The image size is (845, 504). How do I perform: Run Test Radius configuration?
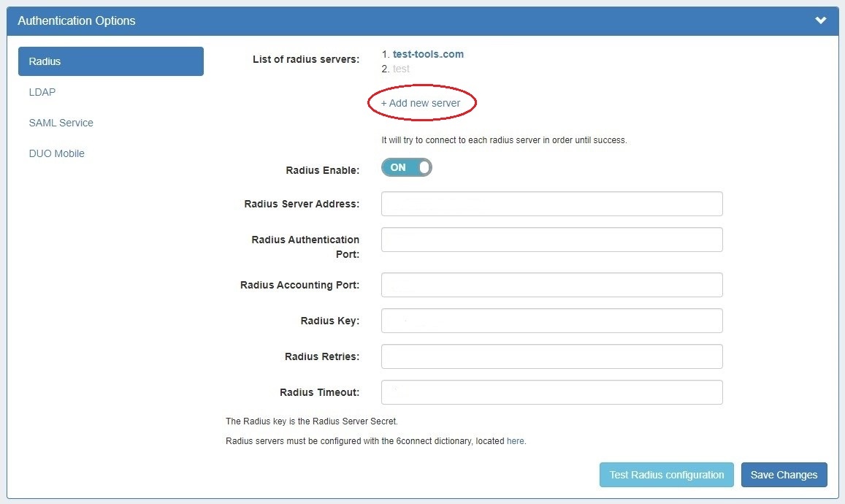tap(666, 475)
